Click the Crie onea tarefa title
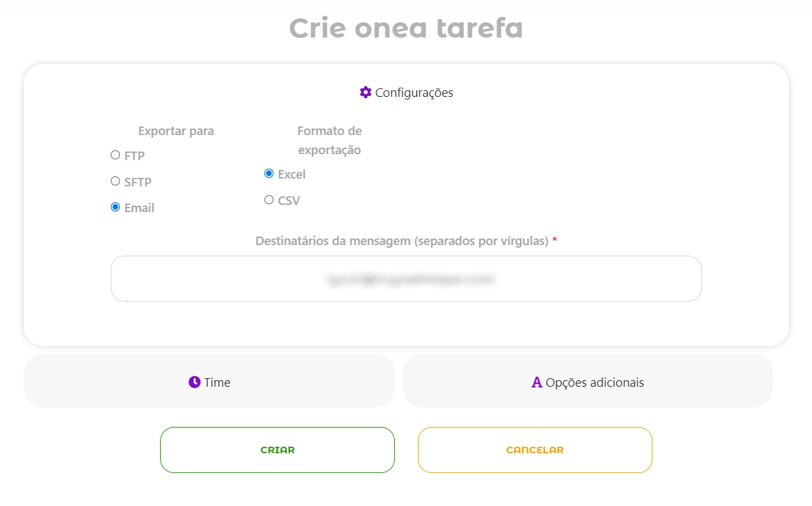 (x=406, y=28)
